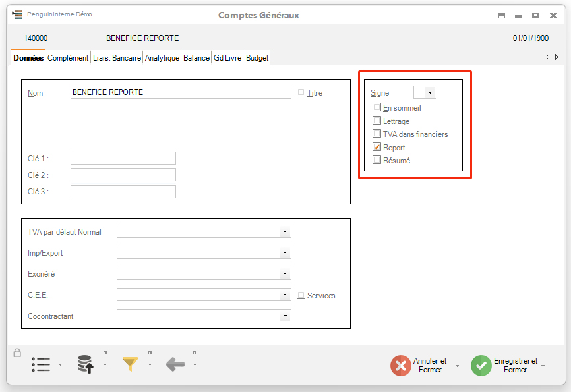
Task: Open the Cocontractant dropdown list
Action: [x=285, y=316]
